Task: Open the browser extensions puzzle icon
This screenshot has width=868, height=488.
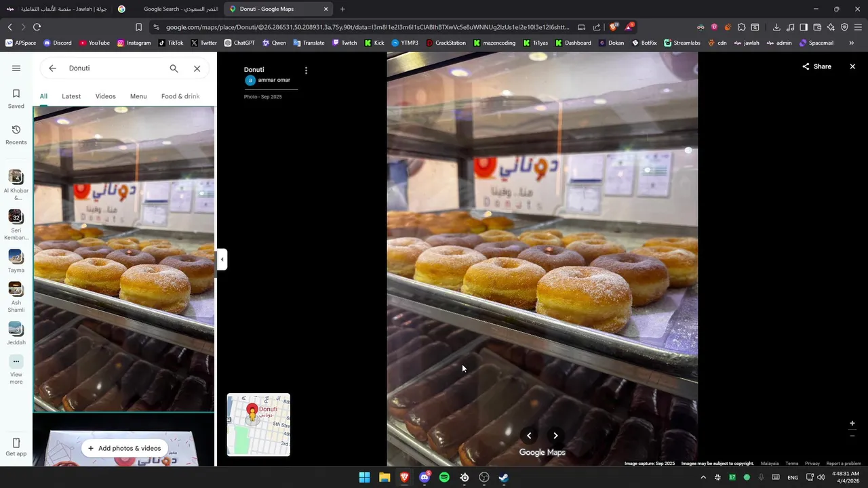Action: [741, 27]
